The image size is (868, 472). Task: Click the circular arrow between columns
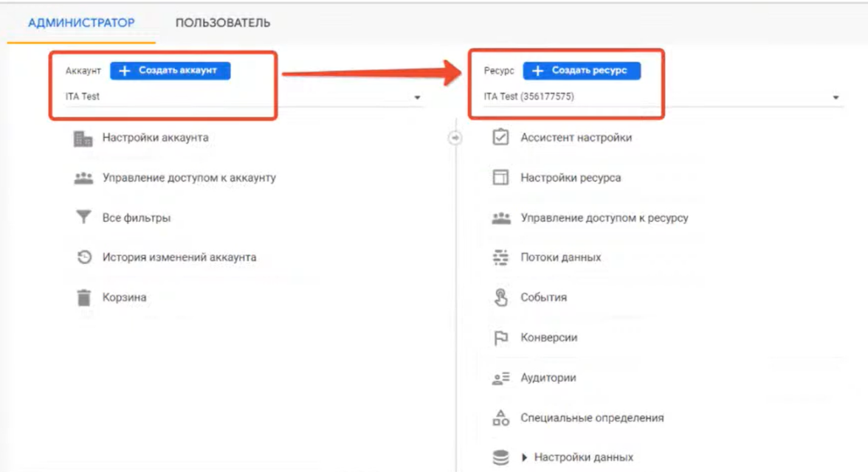(455, 138)
